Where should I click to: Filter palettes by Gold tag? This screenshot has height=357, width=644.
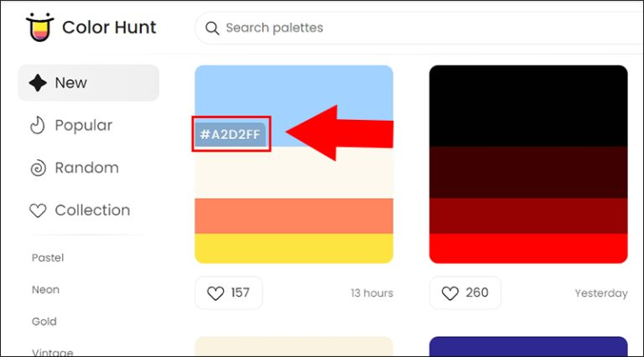(43, 321)
